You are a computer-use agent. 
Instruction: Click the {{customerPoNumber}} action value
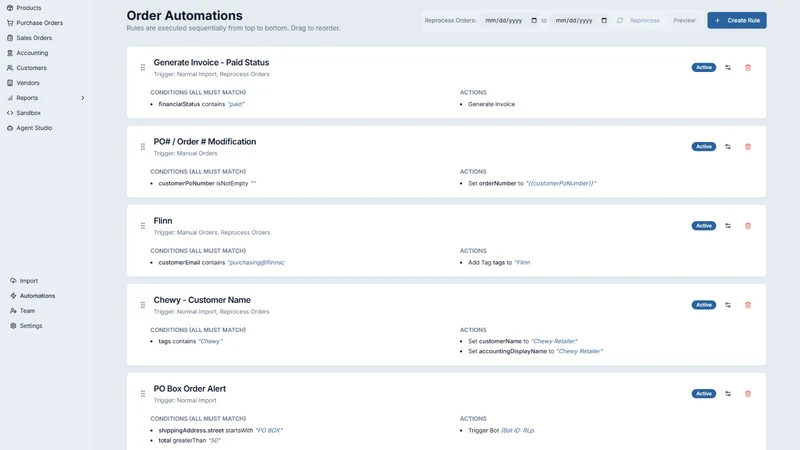click(x=561, y=183)
